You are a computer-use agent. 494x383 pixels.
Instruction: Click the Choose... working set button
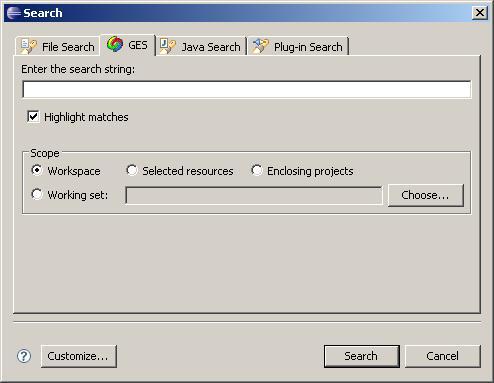coord(426,195)
